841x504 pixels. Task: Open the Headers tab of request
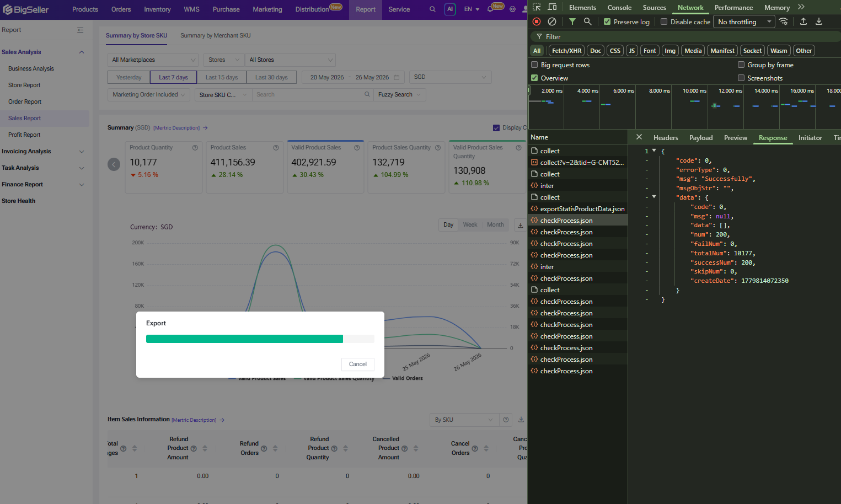click(x=666, y=137)
